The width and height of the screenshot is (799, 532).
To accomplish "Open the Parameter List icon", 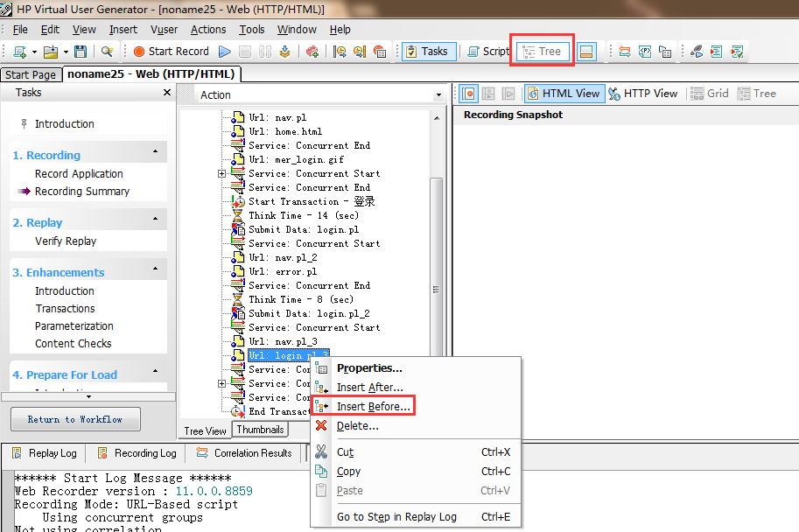I will coord(645,52).
